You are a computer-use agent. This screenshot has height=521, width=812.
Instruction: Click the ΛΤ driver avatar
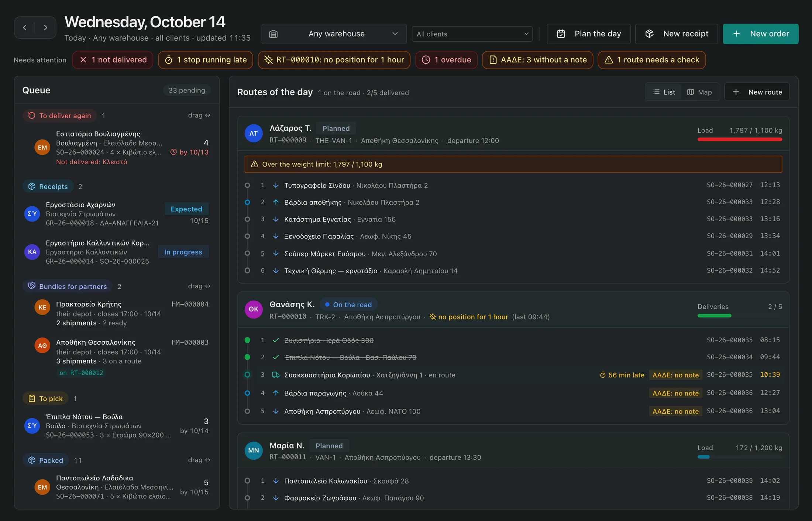(x=254, y=133)
